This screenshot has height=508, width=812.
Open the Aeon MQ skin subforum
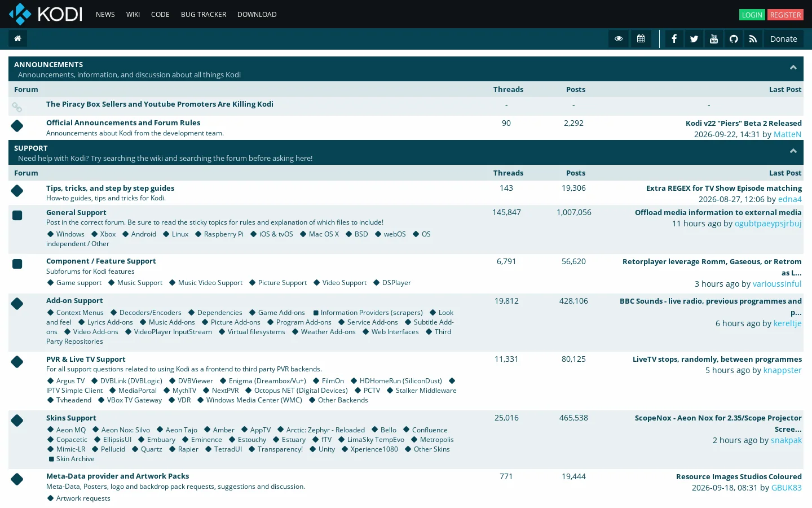click(71, 430)
